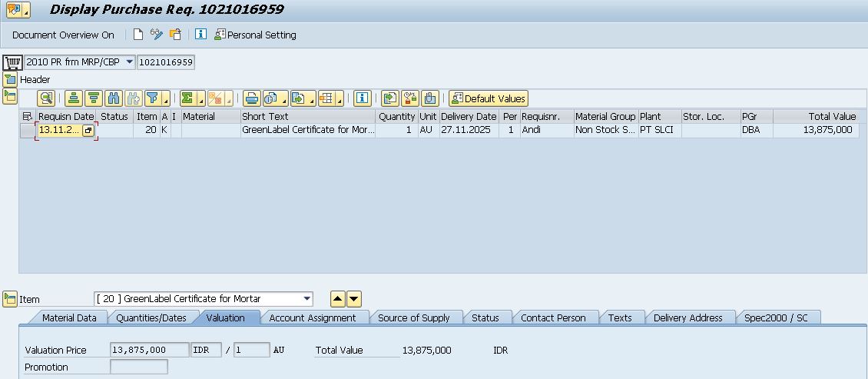Image resolution: width=868 pixels, height=379 pixels.
Task: Toggle Display/Change mode icon
Action: point(157,35)
